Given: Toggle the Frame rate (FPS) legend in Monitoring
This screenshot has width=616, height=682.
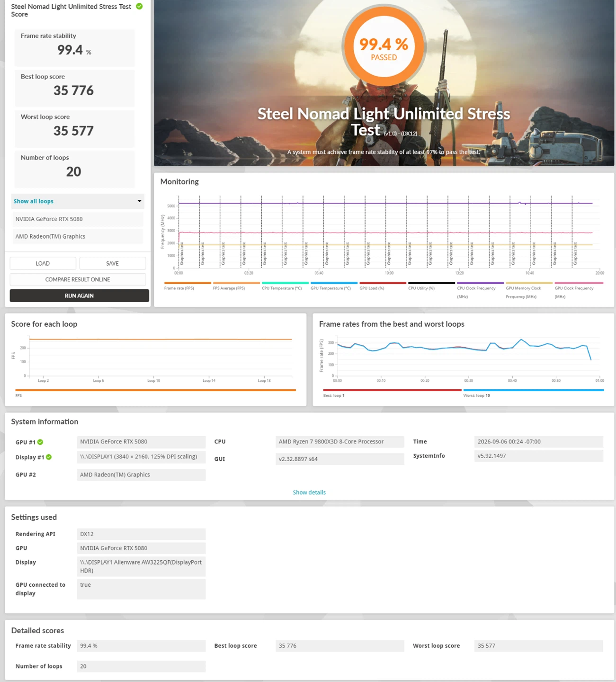Looking at the screenshot, I should pyautogui.click(x=187, y=286).
